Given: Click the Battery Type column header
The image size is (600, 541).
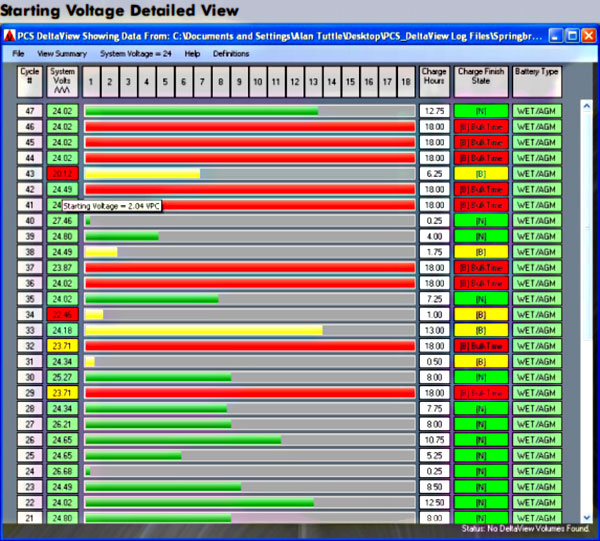Looking at the screenshot, I should coord(536,81).
